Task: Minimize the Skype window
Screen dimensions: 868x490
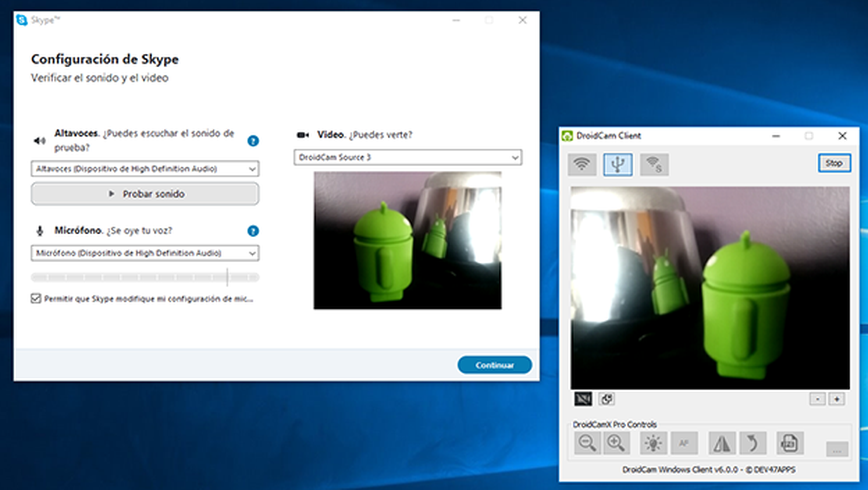Action: click(456, 20)
